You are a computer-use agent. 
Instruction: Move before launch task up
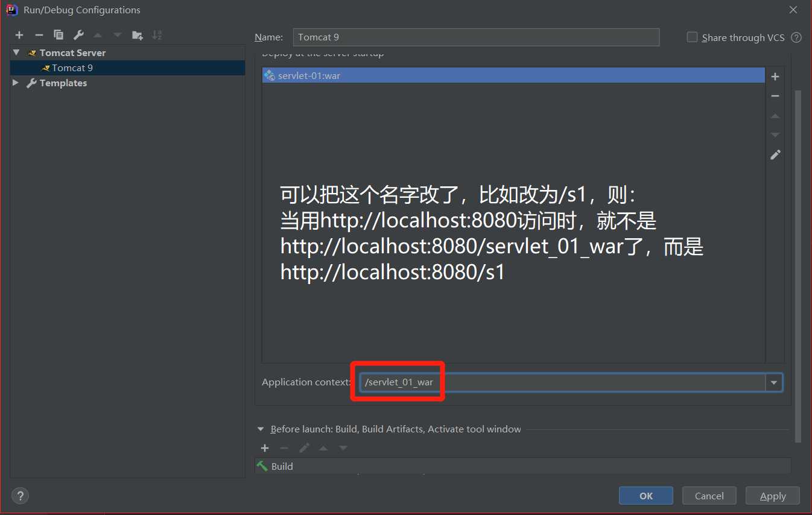323,448
